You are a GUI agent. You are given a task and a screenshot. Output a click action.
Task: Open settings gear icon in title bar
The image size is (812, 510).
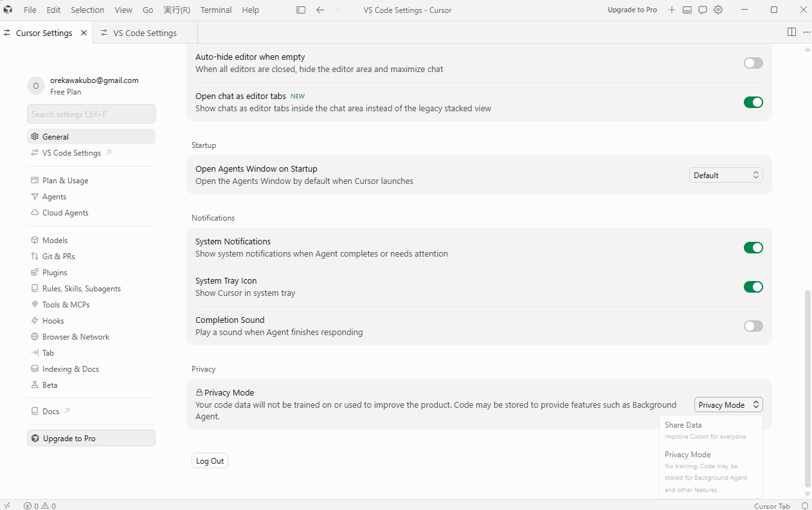[x=718, y=10]
